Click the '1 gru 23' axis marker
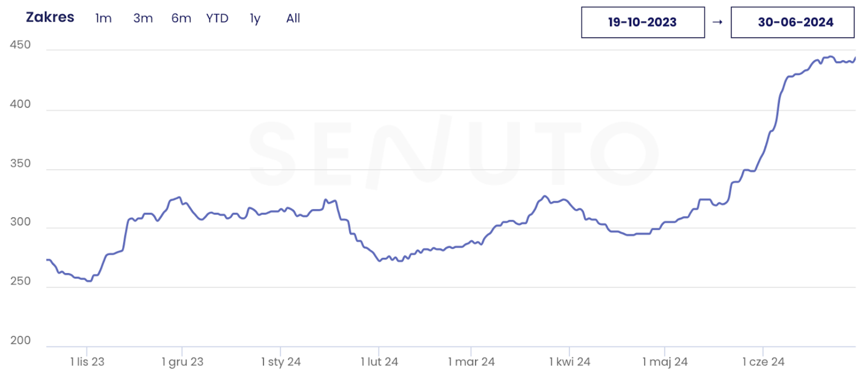This screenshot has height=373, width=868. point(183,362)
